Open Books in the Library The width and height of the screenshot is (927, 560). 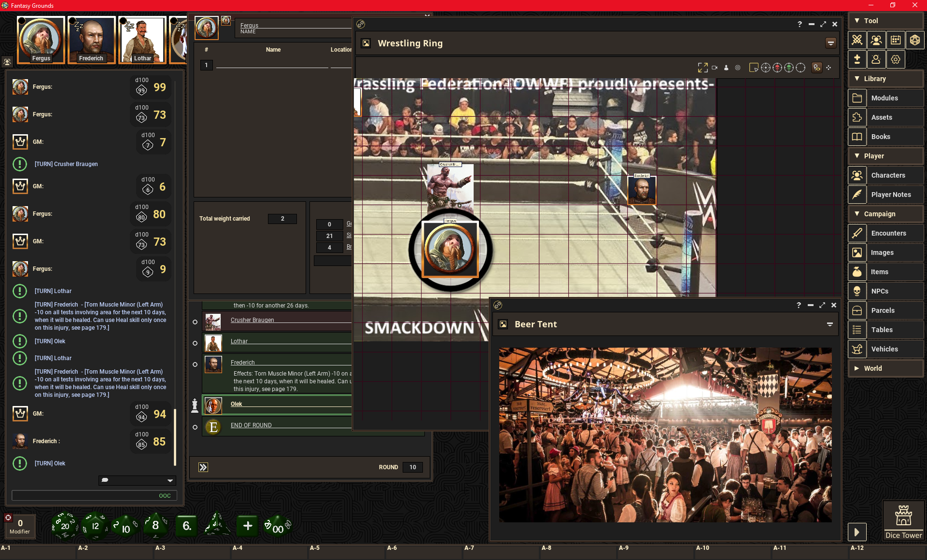tap(885, 137)
